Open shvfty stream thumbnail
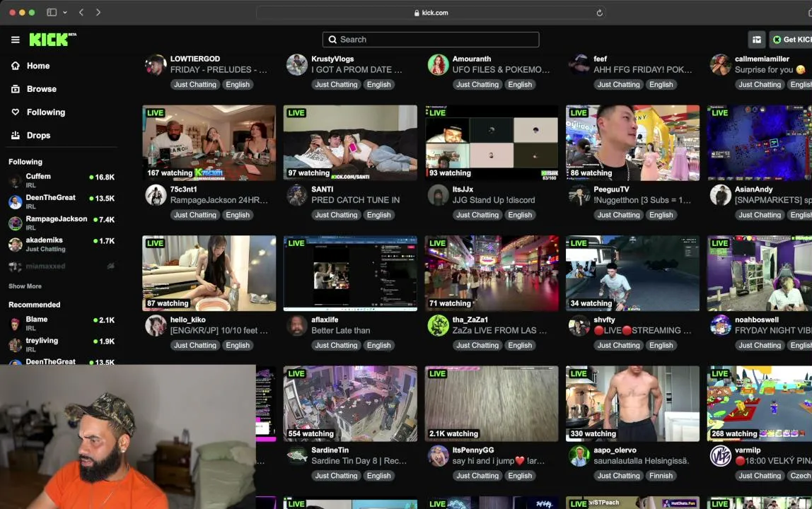Image resolution: width=812 pixels, height=509 pixels. [632, 274]
